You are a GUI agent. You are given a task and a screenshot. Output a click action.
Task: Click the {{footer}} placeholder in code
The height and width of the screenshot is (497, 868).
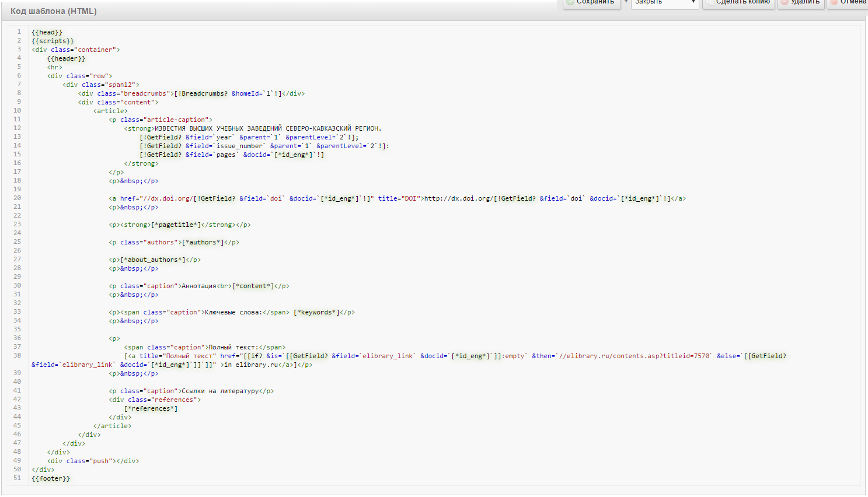[x=51, y=478]
